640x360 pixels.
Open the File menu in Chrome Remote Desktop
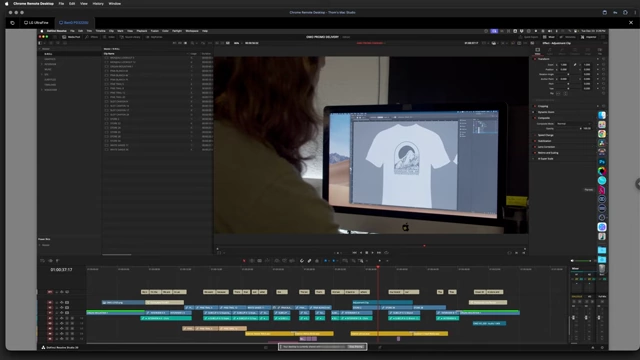click(61, 3)
